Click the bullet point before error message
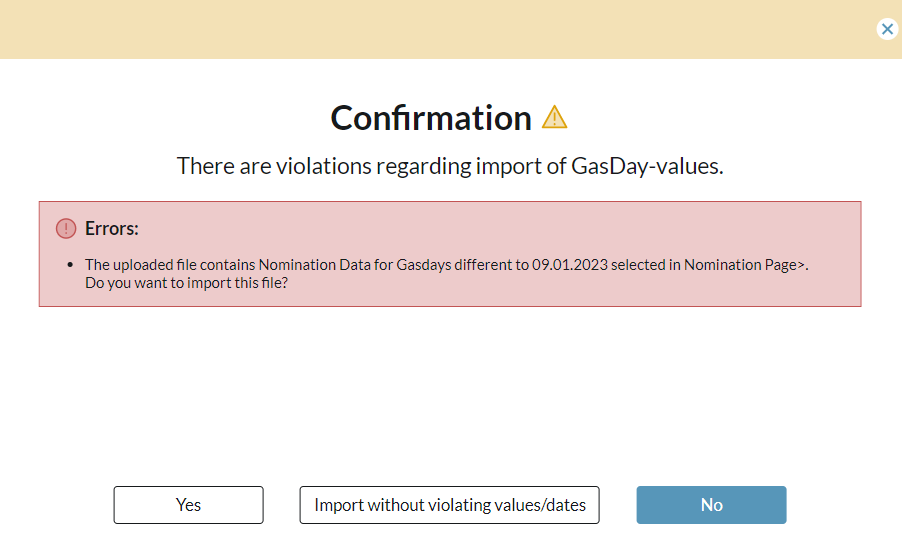 (x=70, y=265)
